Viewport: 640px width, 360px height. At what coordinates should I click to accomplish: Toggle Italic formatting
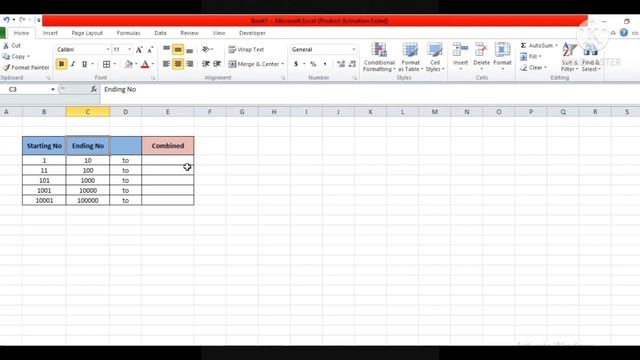(x=73, y=64)
